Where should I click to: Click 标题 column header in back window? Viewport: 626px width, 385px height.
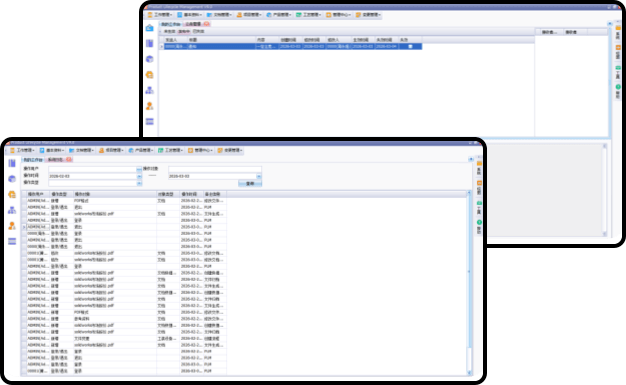click(x=222, y=40)
